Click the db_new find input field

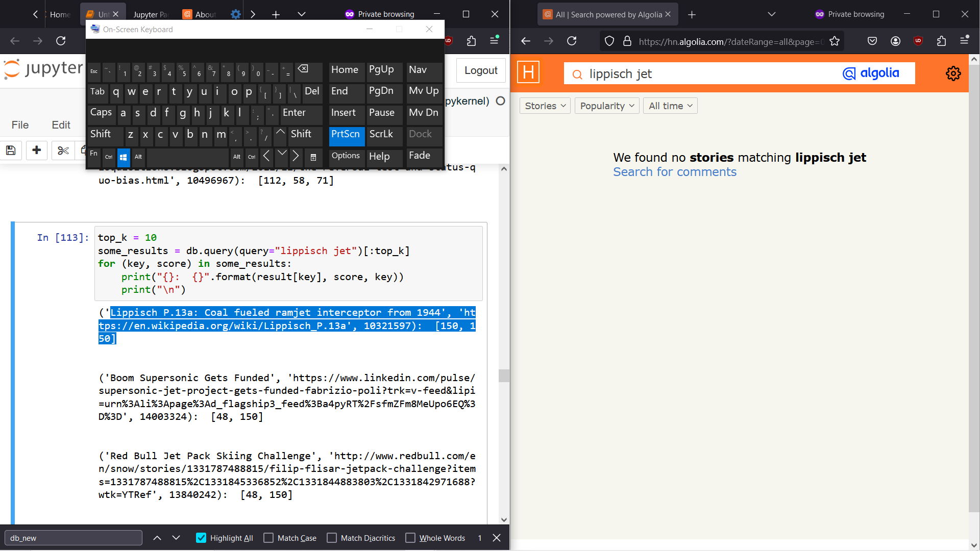click(73, 538)
